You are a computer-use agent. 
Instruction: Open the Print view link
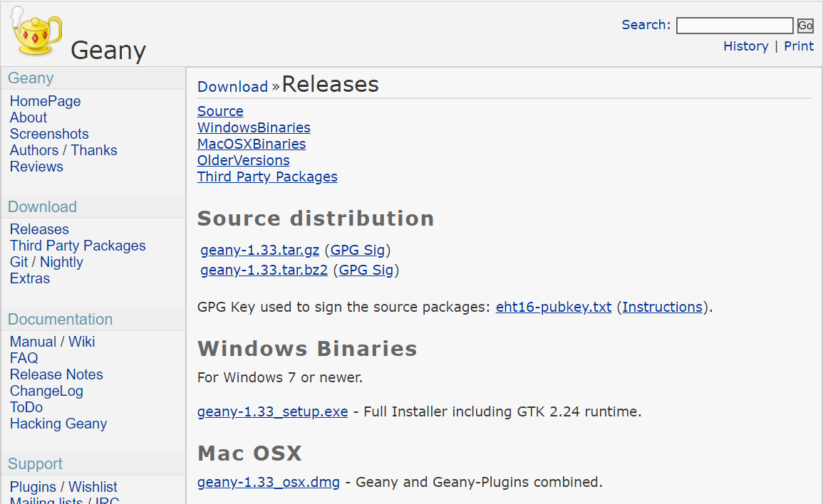(x=798, y=46)
